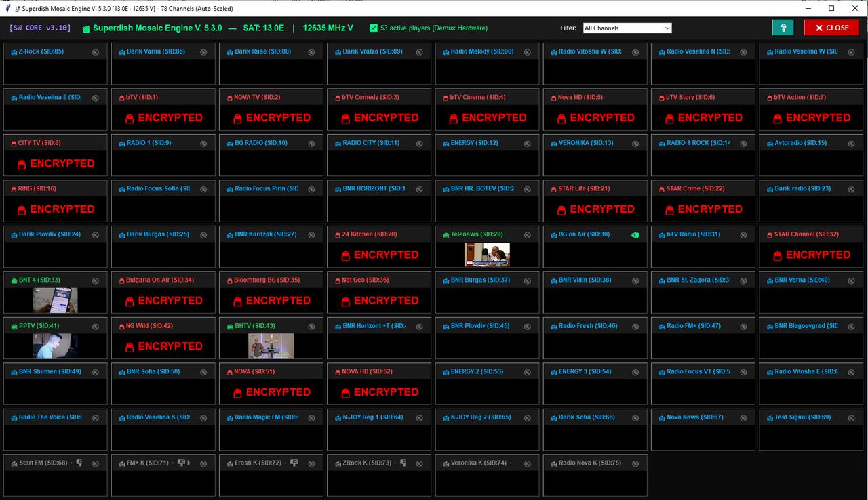The image size is (868, 500).
Task: Click the FM+ K monitor icon
Action: [x=182, y=463]
